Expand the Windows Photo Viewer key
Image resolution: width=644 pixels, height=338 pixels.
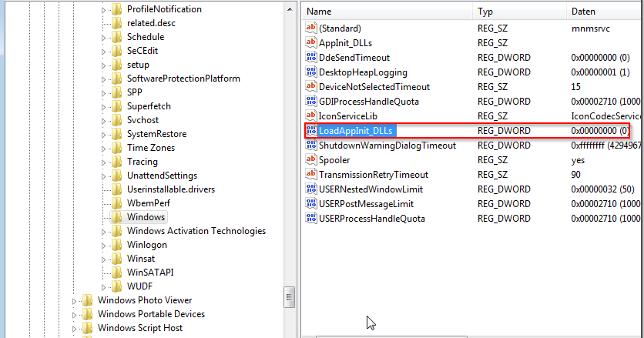75,300
